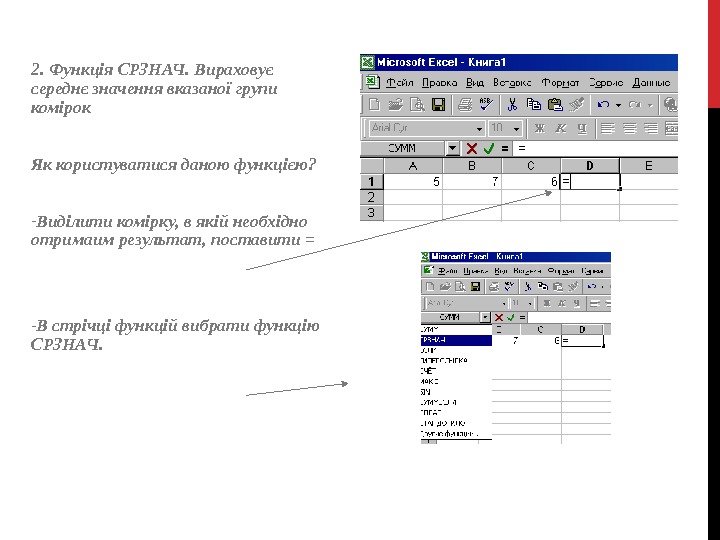This screenshot has height=540, width=720.
Task: Open Формат menu in larger Excel window
Action: [560, 83]
